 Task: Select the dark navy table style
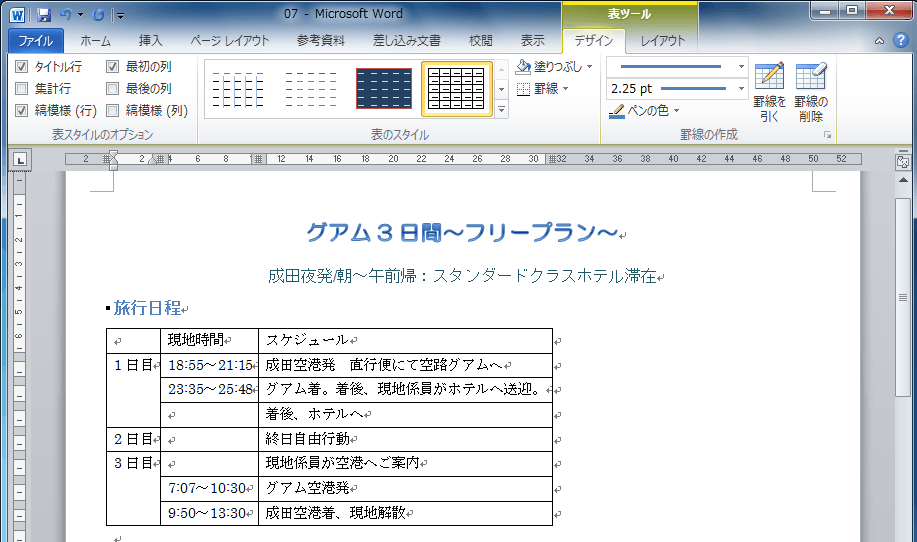tap(384, 89)
